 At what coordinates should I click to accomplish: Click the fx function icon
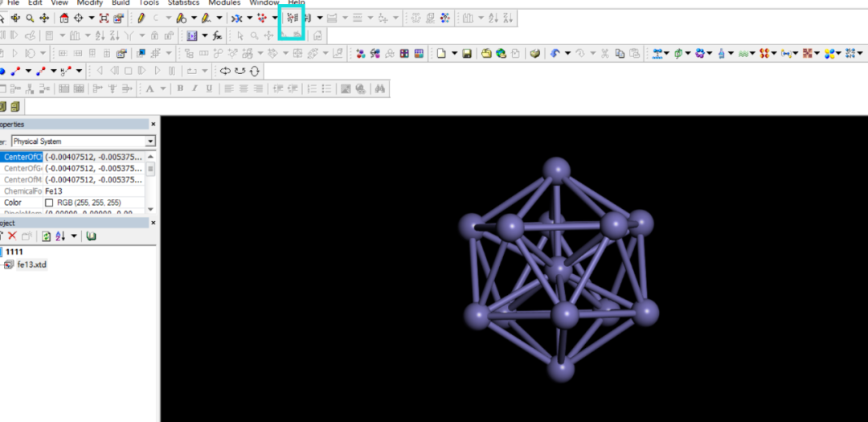point(218,36)
